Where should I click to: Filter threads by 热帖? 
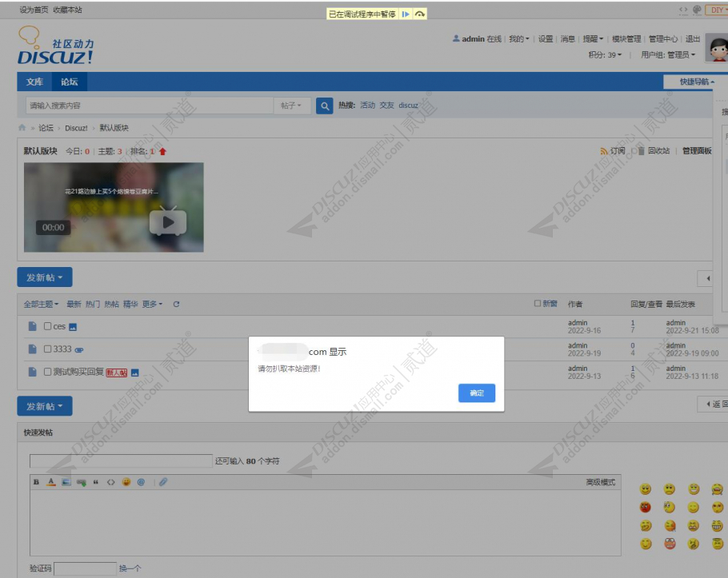point(111,305)
